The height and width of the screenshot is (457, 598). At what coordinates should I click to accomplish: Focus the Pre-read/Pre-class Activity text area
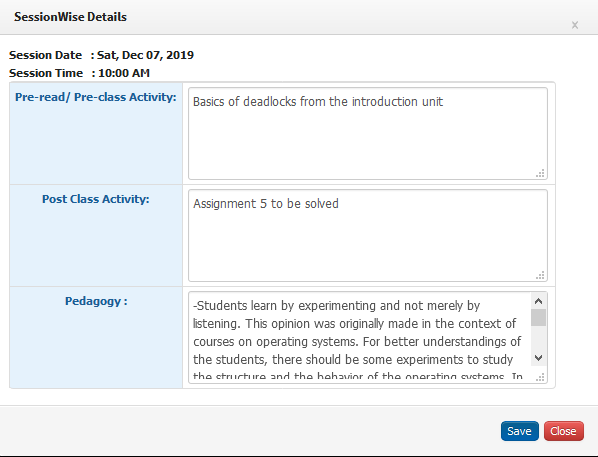click(368, 134)
